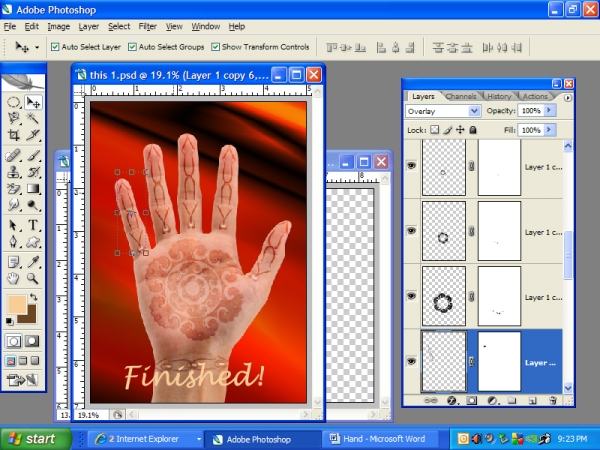
Task: Swap foreground and background colors
Action: [34, 297]
